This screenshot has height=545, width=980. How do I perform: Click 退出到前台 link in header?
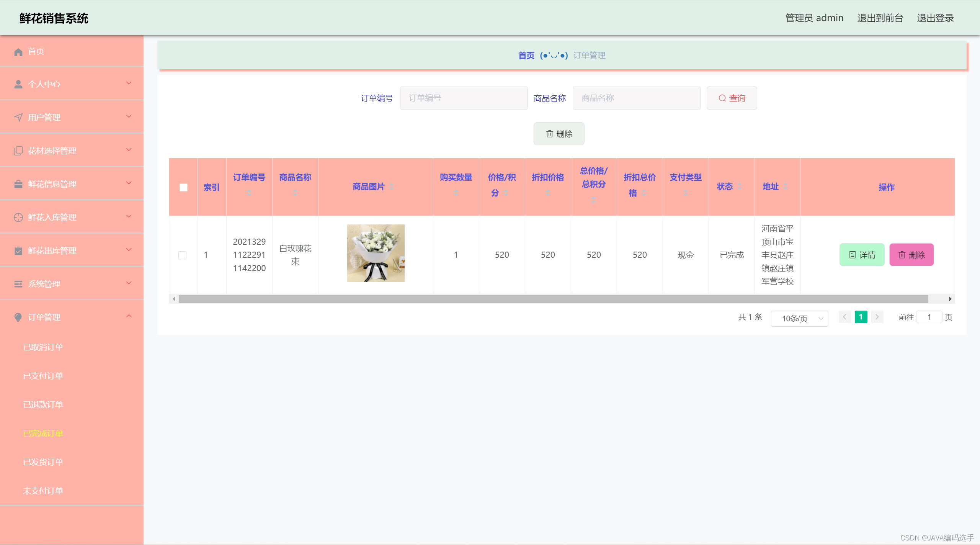880,18
